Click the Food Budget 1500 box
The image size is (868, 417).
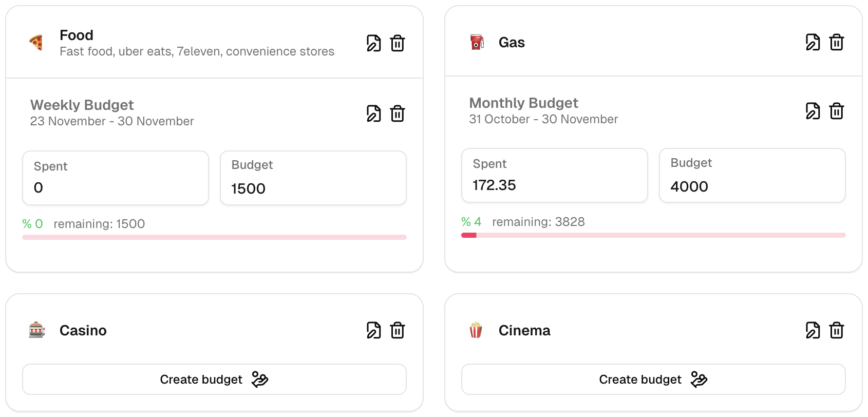click(x=313, y=178)
